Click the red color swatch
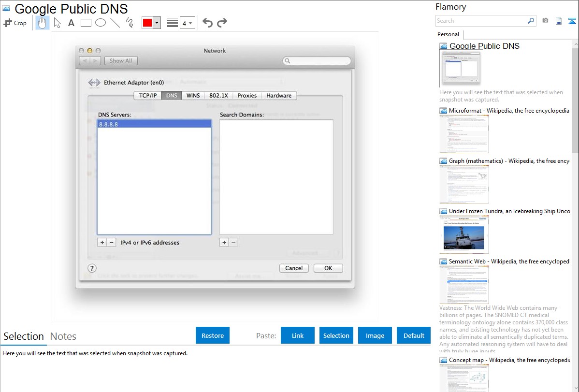579x392 pixels. pyautogui.click(x=147, y=23)
